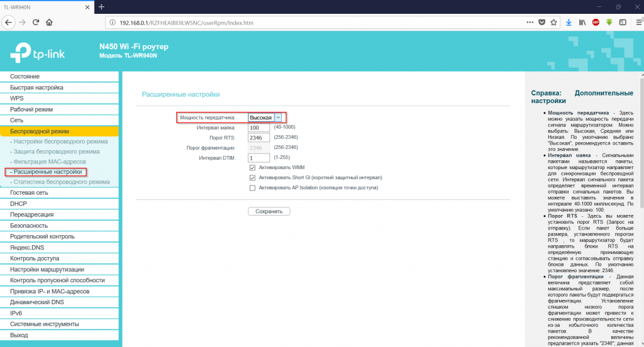Enable Активировать AP Isolation checkbox
644x347 pixels.
click(x=252, y=188)
